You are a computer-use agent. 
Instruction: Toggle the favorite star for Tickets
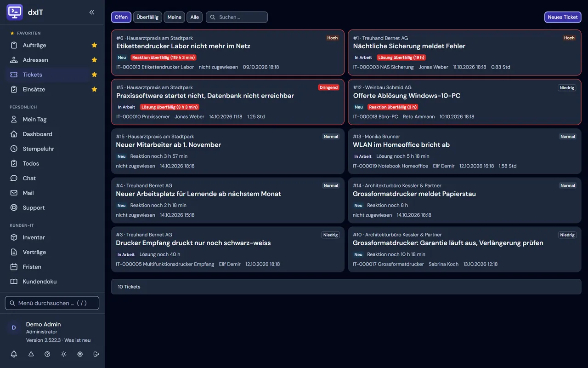coord(94,75)
